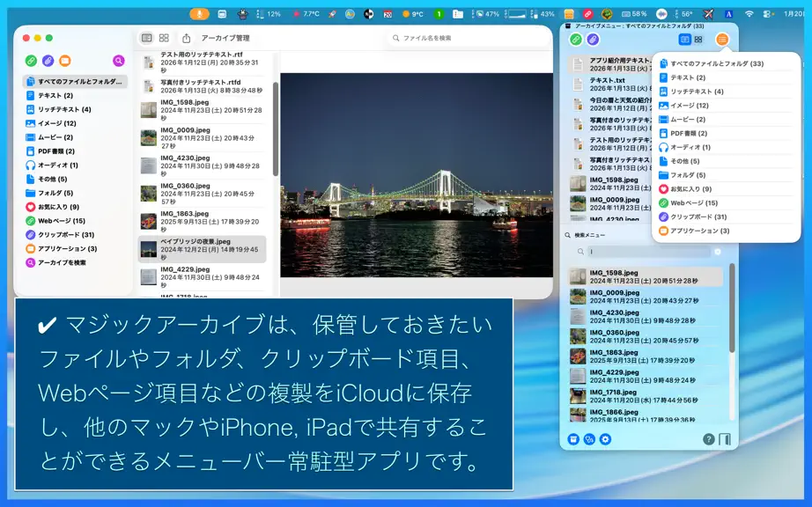
Task: Choose ムービー (2) in popup menu
Action: click(x=726, y=120)
